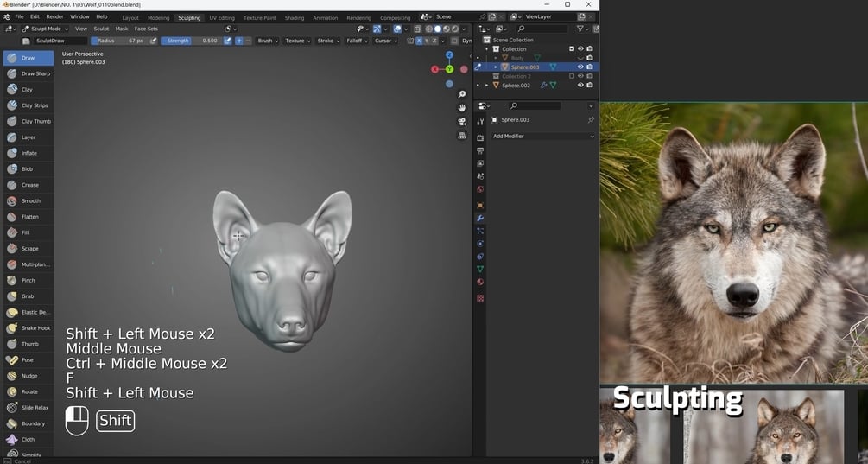Switch to orthographic grid view icon
The width and height of the screenshot is (868, 464).
tap(462, 136)
